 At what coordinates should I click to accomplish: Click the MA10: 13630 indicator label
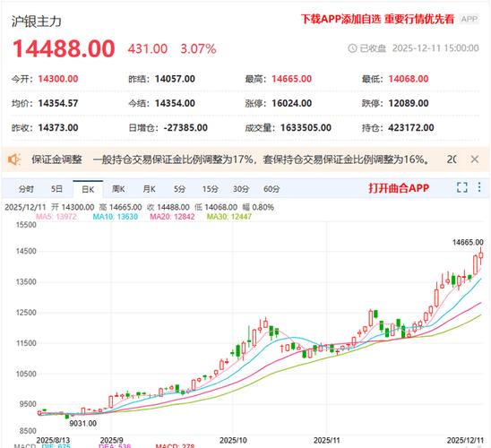click(116, 217)
